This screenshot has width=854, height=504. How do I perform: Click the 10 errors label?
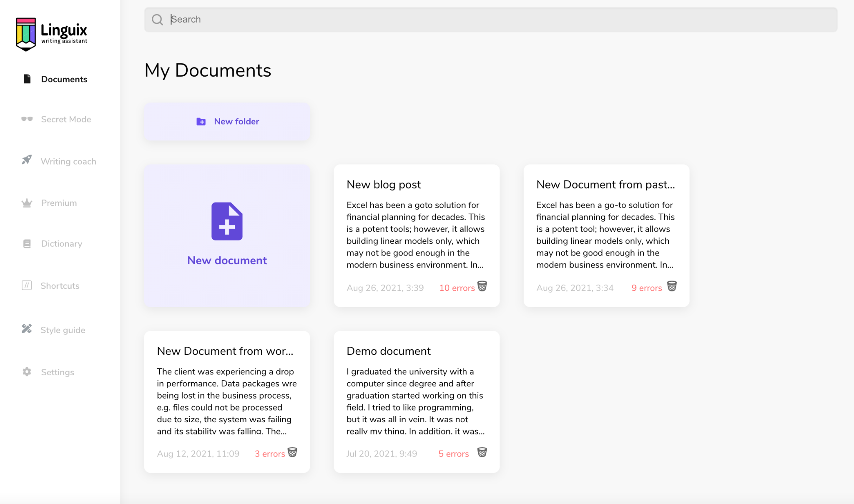pyautogui.click(x=457, y=288)
